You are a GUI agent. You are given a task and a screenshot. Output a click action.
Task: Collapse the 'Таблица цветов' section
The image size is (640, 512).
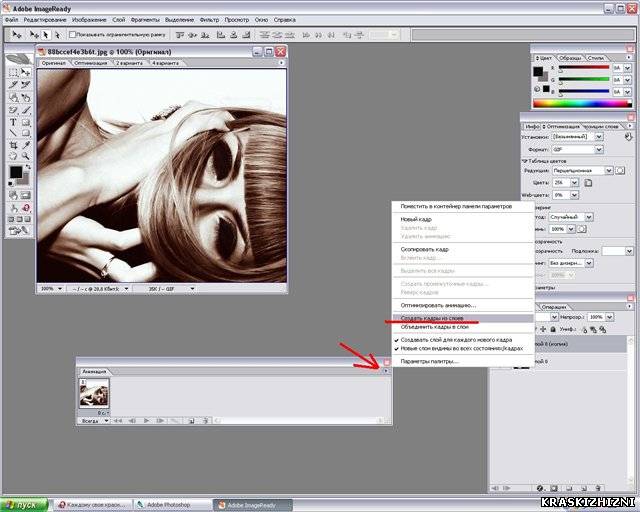(x=525, y=161)
